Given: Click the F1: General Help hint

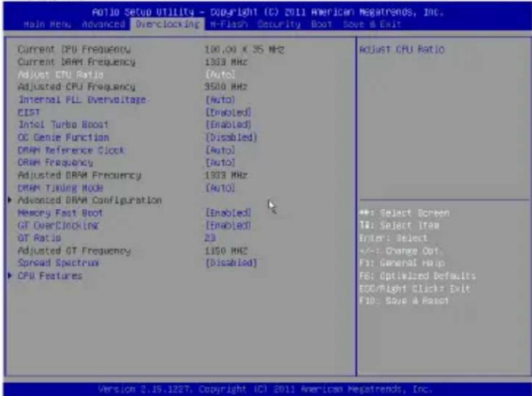Looking at the screenshot, I should (402, 263).
